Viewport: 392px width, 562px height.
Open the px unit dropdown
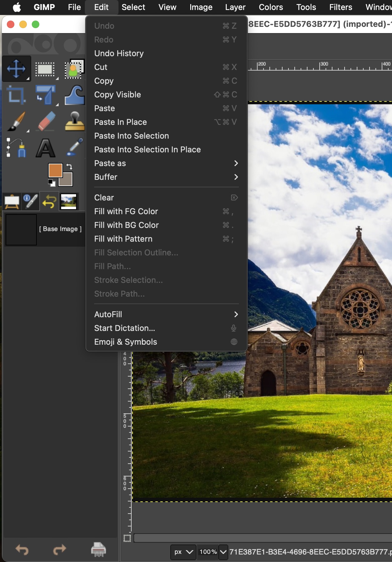coord(183,552)
